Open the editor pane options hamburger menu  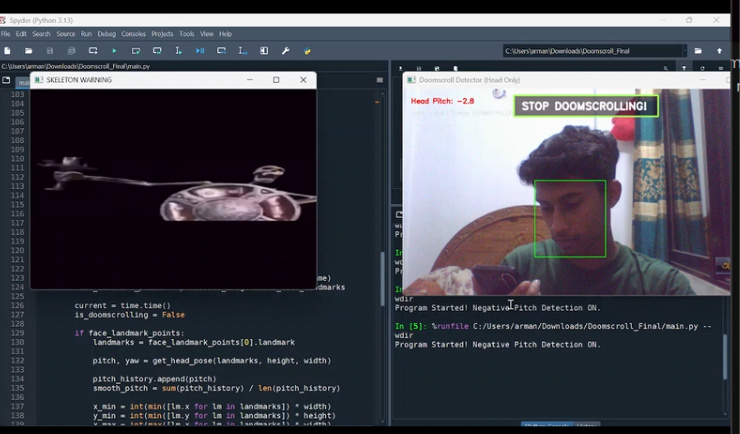tap(380, 80)
